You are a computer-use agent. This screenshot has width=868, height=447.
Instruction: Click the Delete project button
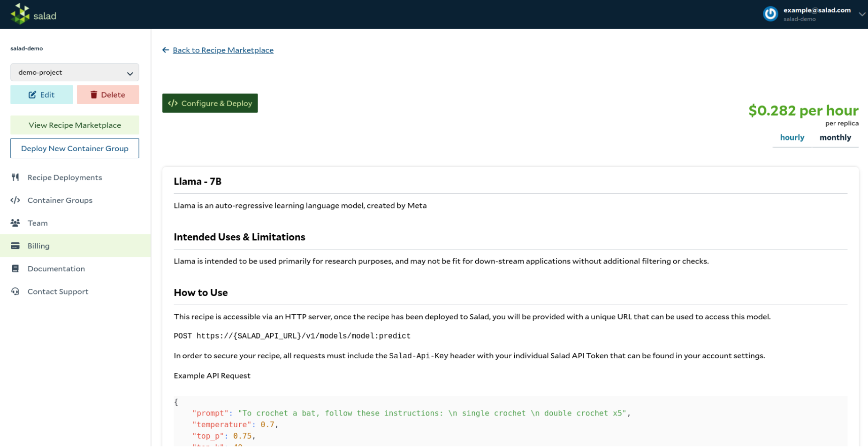pyautogui.click(x=108, y=95)
